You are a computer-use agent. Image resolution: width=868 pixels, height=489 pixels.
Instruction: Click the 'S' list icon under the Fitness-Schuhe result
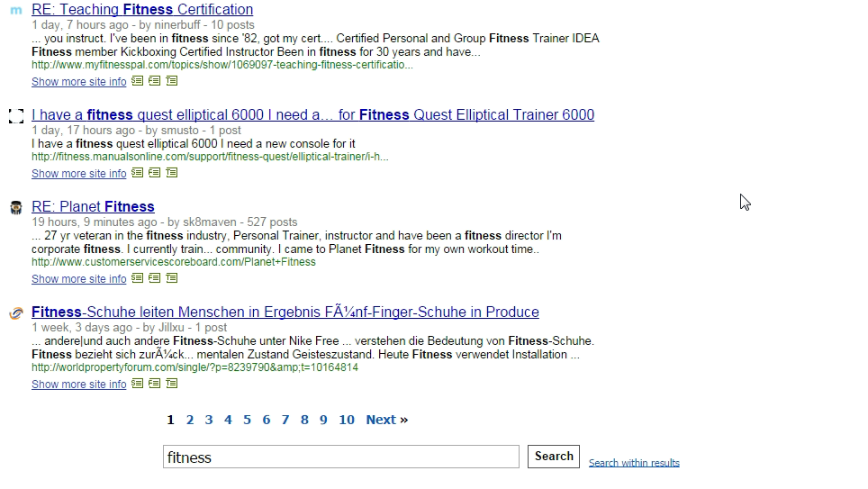[137, 384]
